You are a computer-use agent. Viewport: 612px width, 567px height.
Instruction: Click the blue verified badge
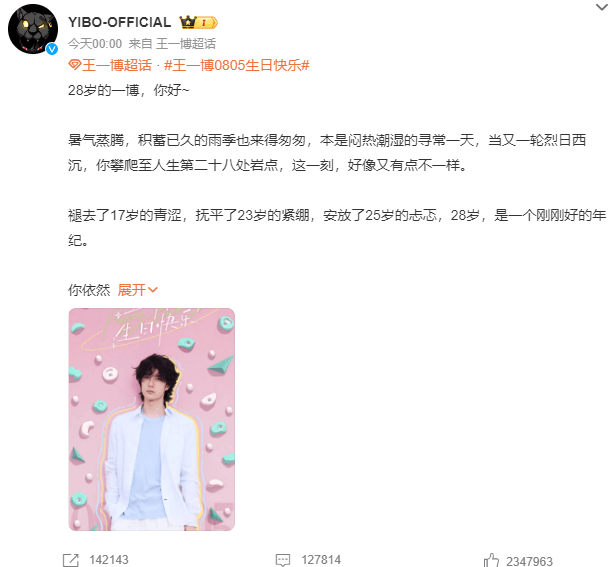(52, 49)
